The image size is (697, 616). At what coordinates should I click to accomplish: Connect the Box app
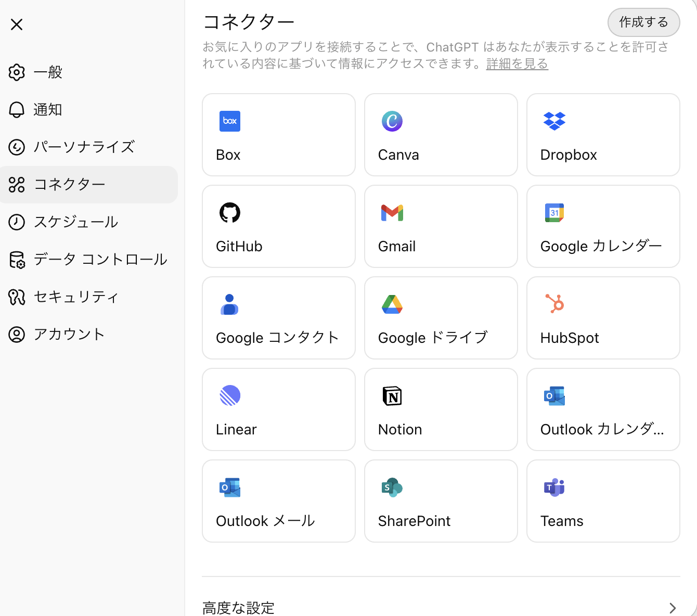(279, 135)
